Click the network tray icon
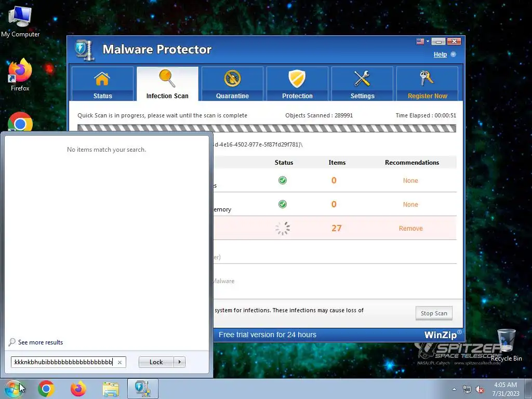This screenshot has width=532, height=399. click(467, 390)
